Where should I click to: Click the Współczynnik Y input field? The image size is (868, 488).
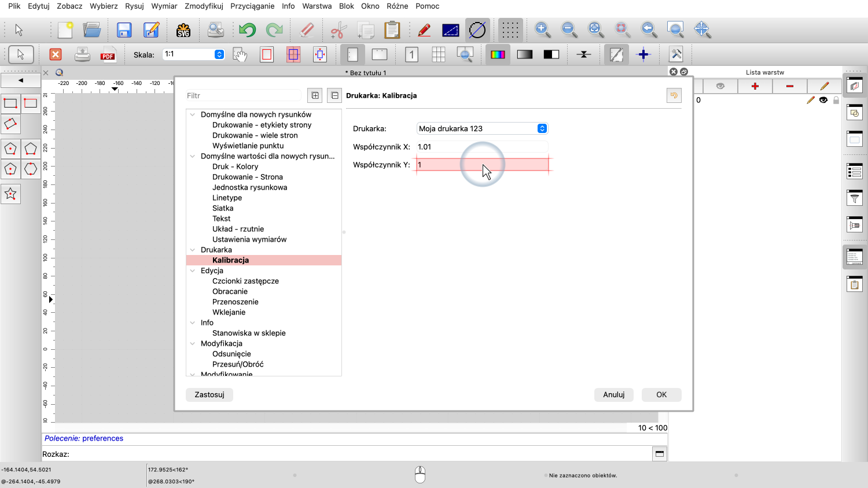(x=482, y=165)
